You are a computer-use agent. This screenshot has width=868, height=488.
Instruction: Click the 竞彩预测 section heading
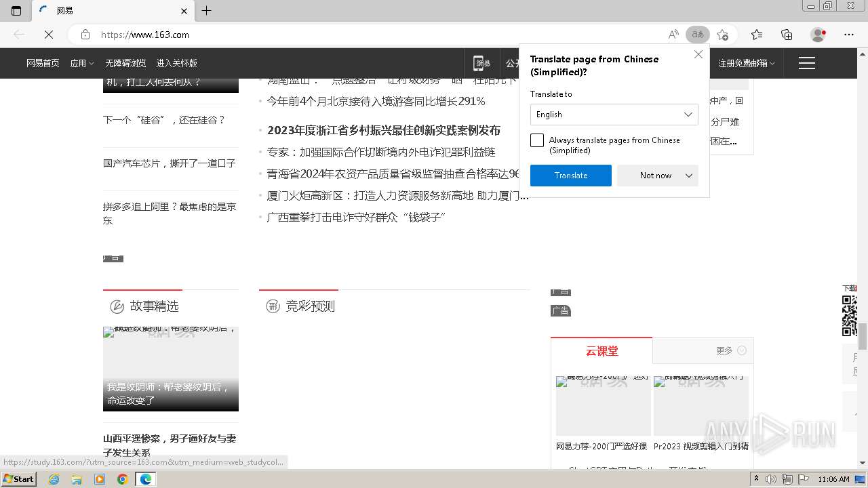pyautogui.click(x=311, y=306)
